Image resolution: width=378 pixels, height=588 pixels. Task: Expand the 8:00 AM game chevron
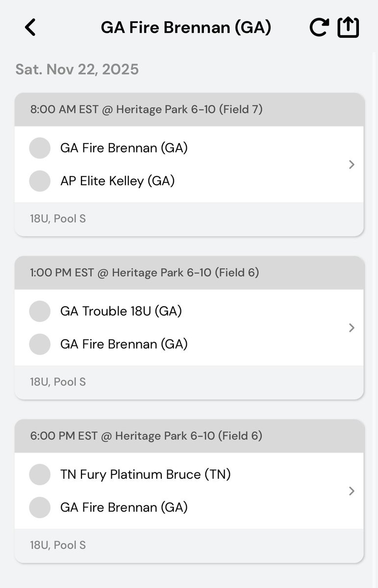pyautogui.click(x=352, y=165)
